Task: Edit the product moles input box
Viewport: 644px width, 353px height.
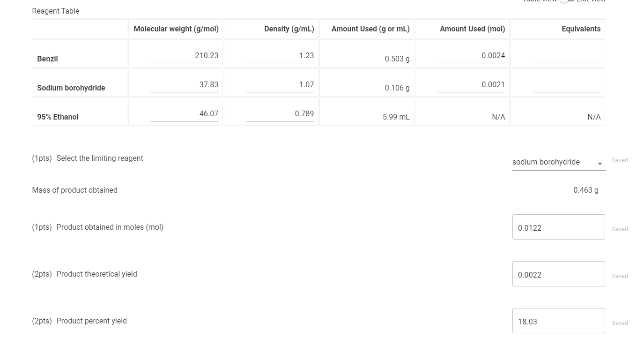Action: coord(558,227)
